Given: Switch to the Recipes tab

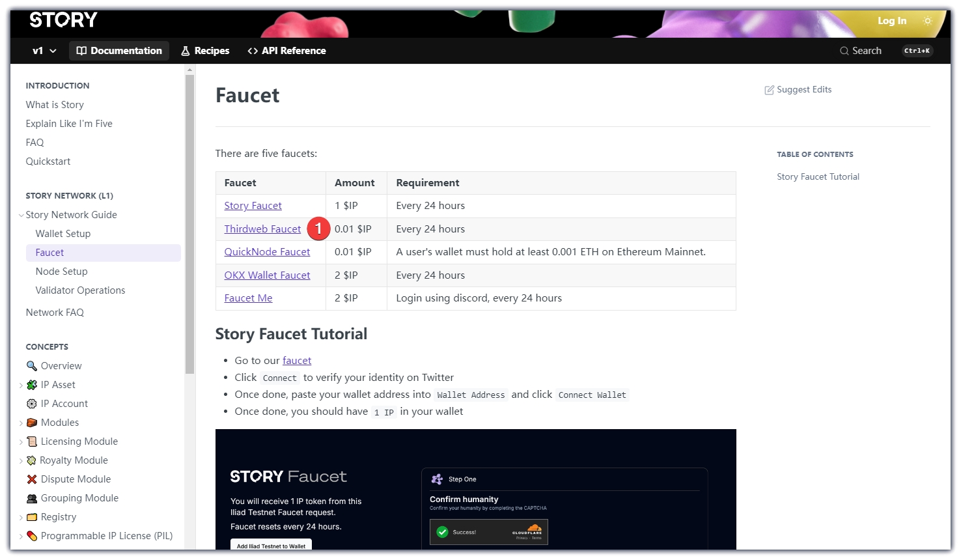Looking at the screenshot, I should [x=205, y=51].
